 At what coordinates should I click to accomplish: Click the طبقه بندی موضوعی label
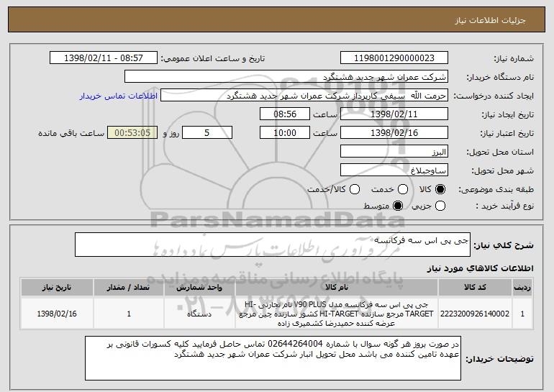[x=496, y=190]
